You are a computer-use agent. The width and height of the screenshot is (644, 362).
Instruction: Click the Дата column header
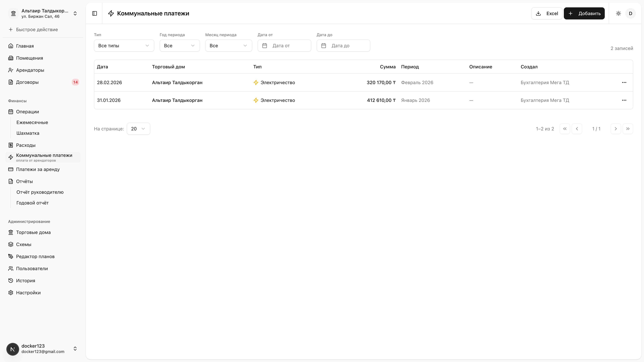point(102,67)
